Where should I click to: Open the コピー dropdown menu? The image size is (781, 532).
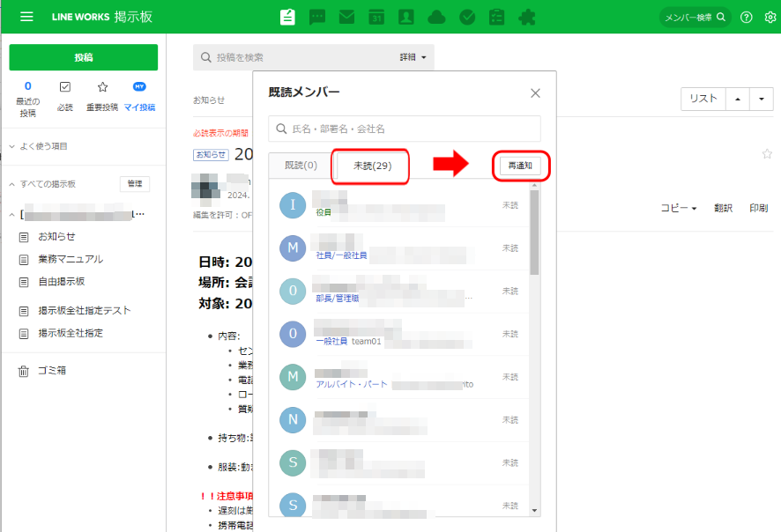(679, 208)
